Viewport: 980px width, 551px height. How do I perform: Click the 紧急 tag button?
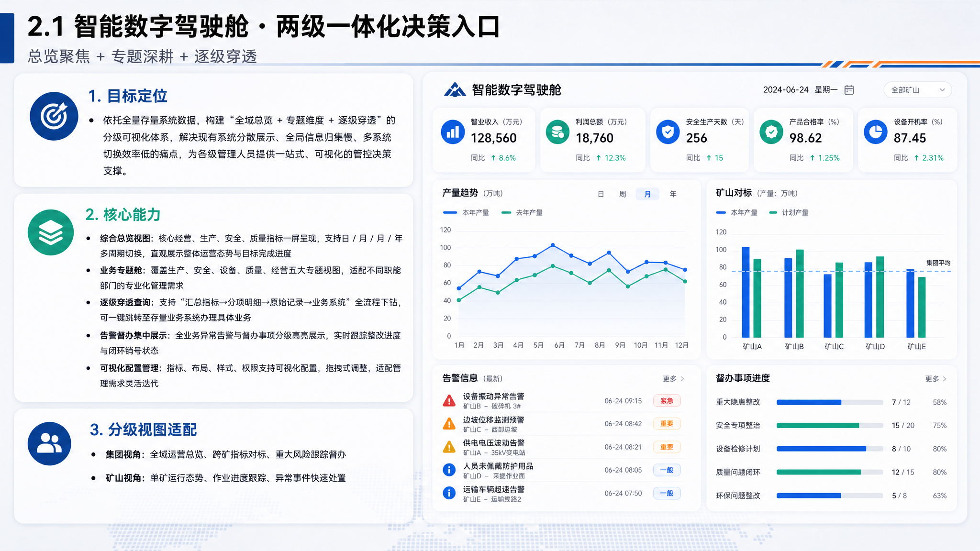coord(667,401)
